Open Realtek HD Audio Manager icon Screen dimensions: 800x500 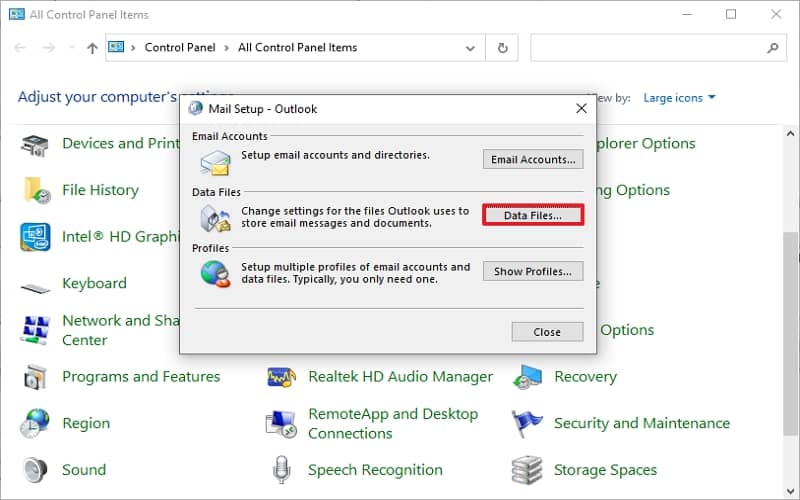[281, 377]
